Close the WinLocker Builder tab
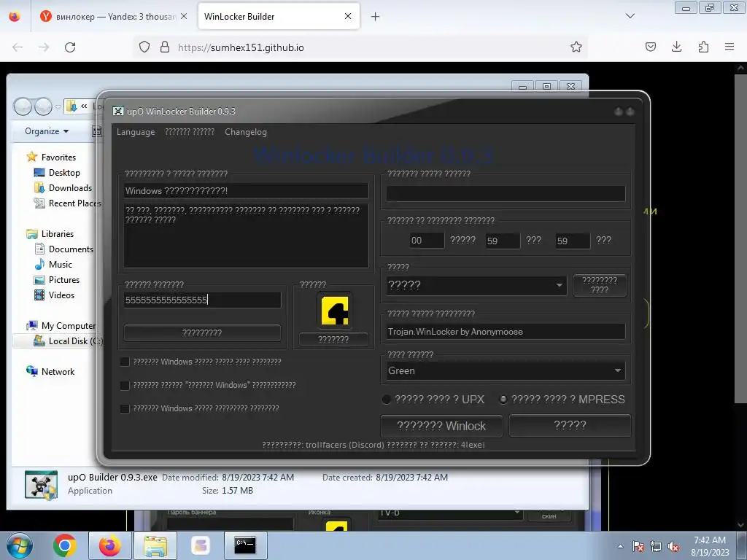The image size is (747, 560). pos(348,16)
